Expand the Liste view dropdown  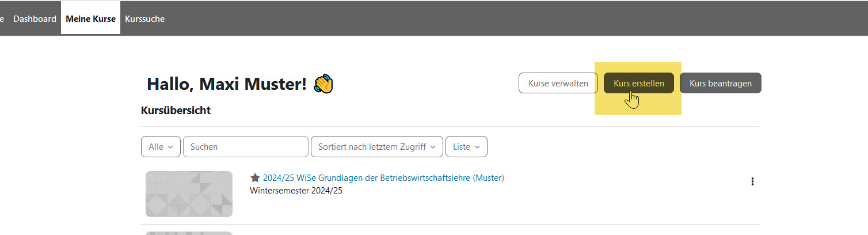(x=466, y=147)
